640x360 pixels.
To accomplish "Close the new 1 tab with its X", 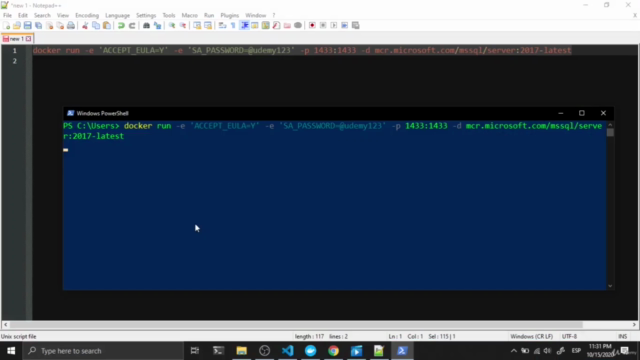I will coord(28,39).
